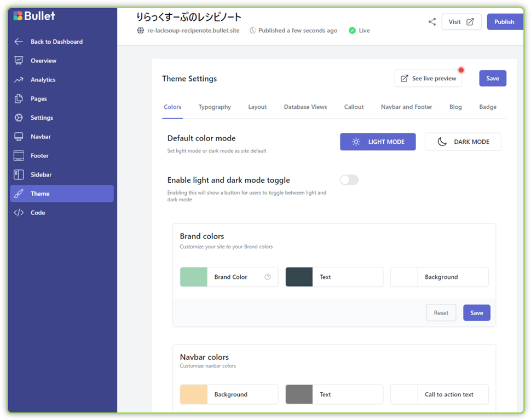This screenshot has width=531, height=420.
Task: Click the Settings gear icon
Action: coord(19,118)
